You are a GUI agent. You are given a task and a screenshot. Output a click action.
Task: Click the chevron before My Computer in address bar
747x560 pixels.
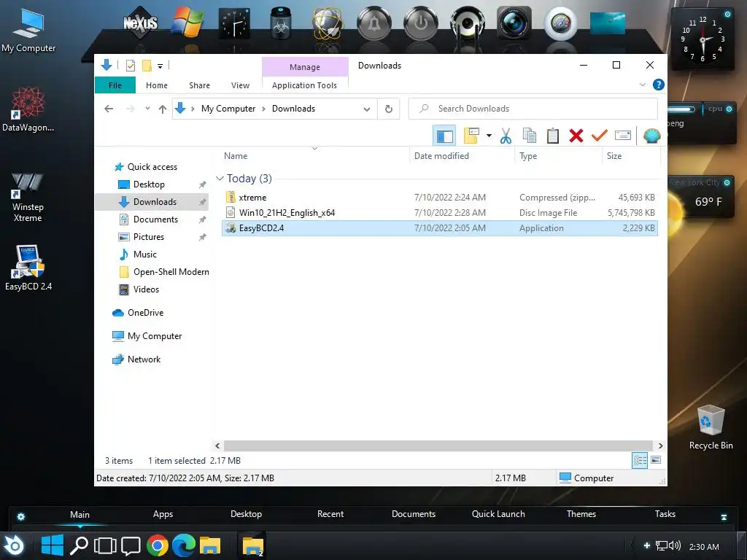click(x=193, y=109)
